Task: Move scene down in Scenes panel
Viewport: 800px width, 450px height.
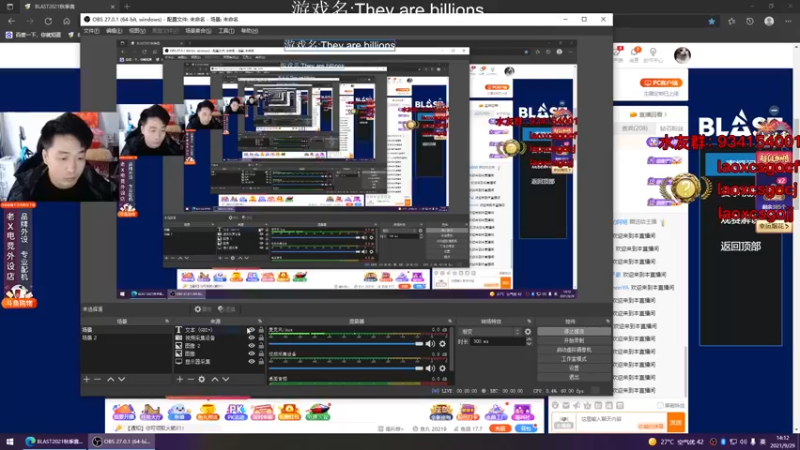Action: 121,380
